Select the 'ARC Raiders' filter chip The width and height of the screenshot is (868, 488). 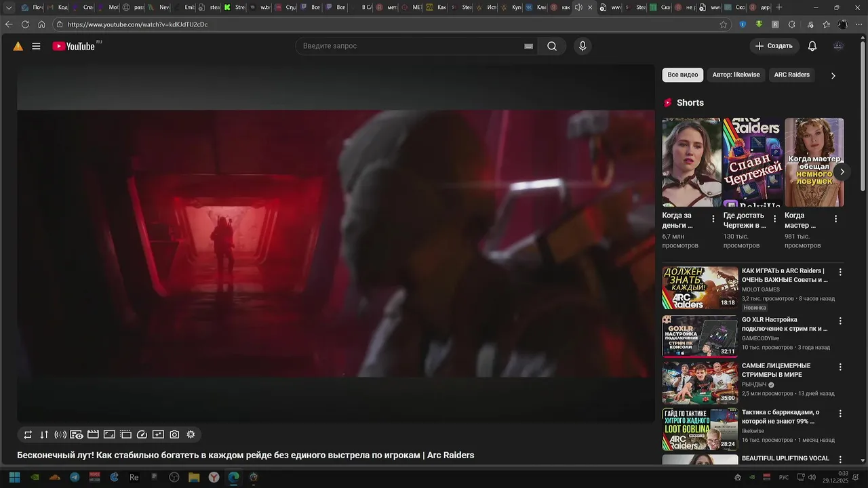(792, 75)
